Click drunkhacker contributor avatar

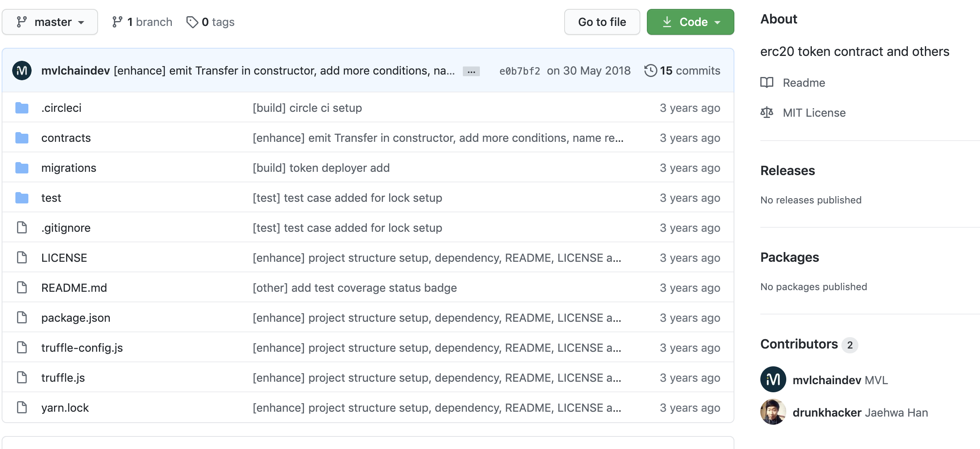773,412
